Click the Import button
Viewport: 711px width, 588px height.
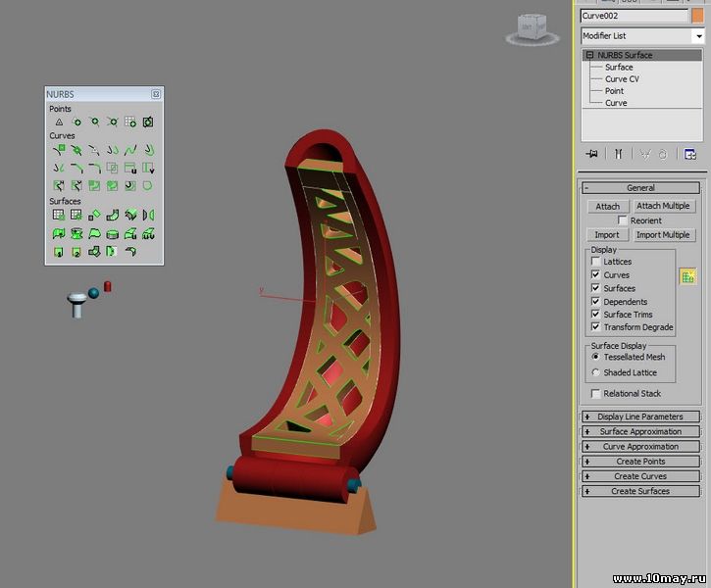tap(607, 235)
